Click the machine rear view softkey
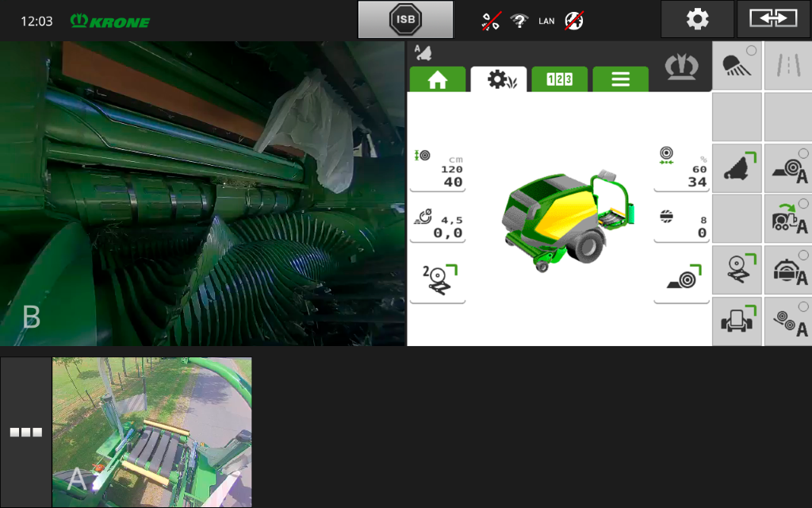This screenshot has width=812, height=508. pyautogui.click(x=737, y=321)
